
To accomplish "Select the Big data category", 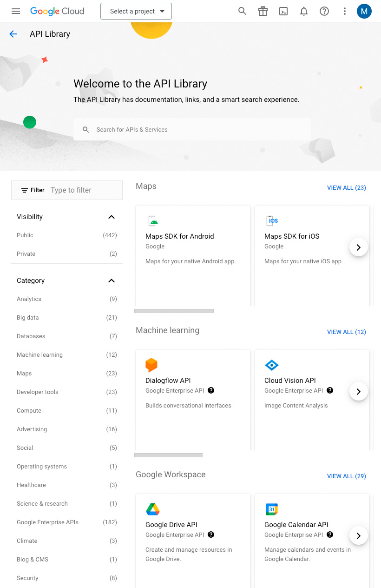I will click(x=67, y=318).
